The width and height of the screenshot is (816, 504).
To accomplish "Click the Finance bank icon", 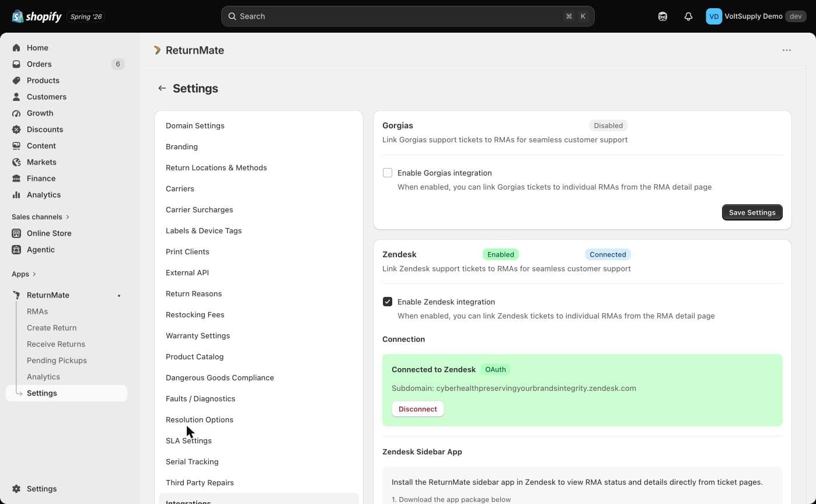I will (16, 178).
